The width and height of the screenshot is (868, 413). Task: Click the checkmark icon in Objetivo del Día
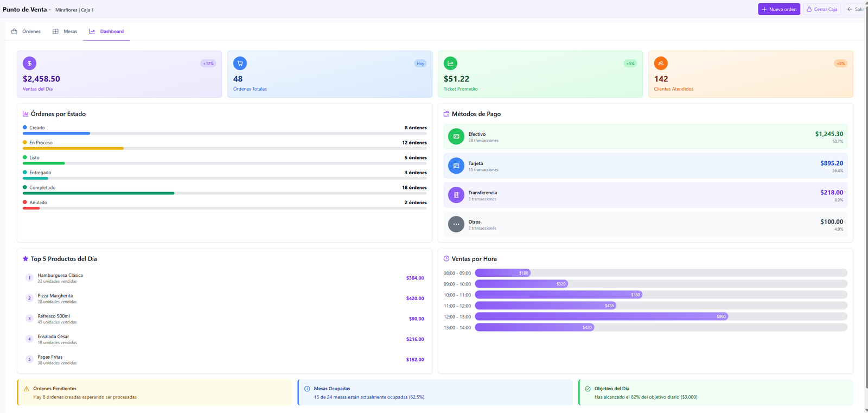[x=588, y=389]
